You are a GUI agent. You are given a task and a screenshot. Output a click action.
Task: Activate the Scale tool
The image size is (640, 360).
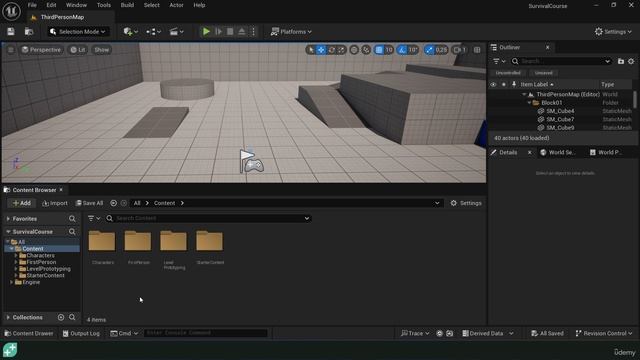tap(341, 50)
